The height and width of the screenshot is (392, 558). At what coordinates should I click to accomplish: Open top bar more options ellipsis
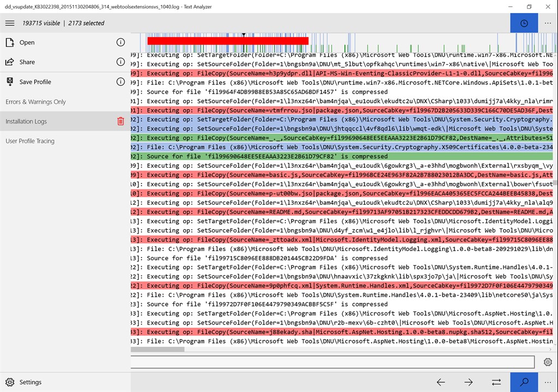pyautogui.click(x=548, y=23)
